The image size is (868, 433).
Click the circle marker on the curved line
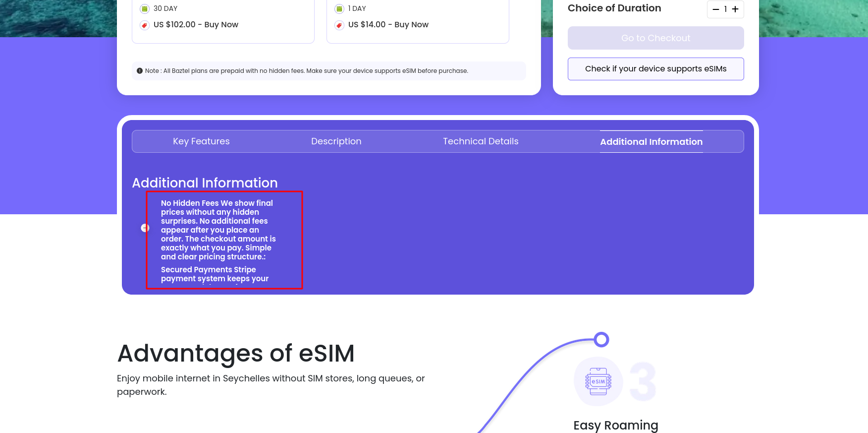pyautogui.click(x=601, y=340)
